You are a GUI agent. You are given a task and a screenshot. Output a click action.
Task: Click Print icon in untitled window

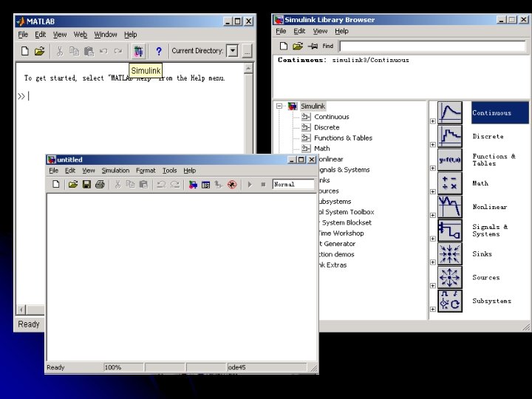coord(100,184)
